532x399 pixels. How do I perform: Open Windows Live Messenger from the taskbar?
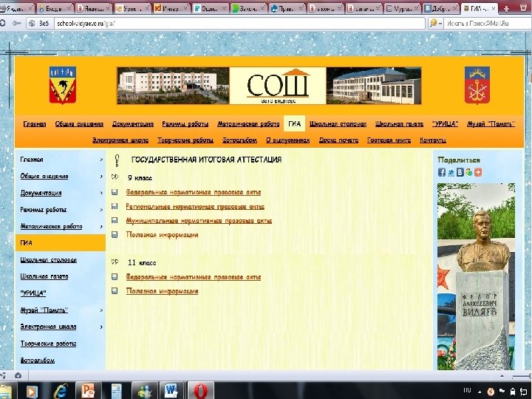click(x=145, y=391)
